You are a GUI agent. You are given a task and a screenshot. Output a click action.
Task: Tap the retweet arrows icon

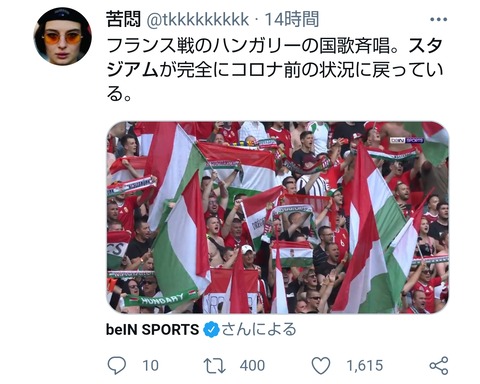[215, 366]
